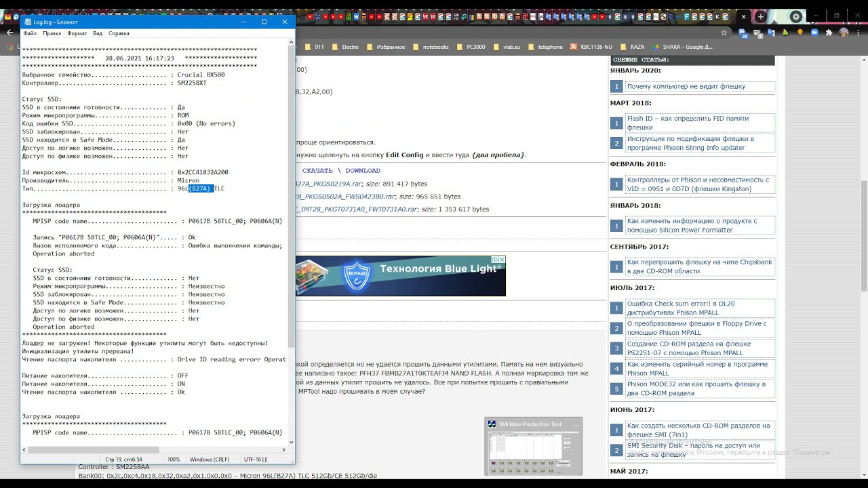Open article Почему компьютер не видит флешку
Viewport: 868px width, 488px height.
click(x=686, y=86)
